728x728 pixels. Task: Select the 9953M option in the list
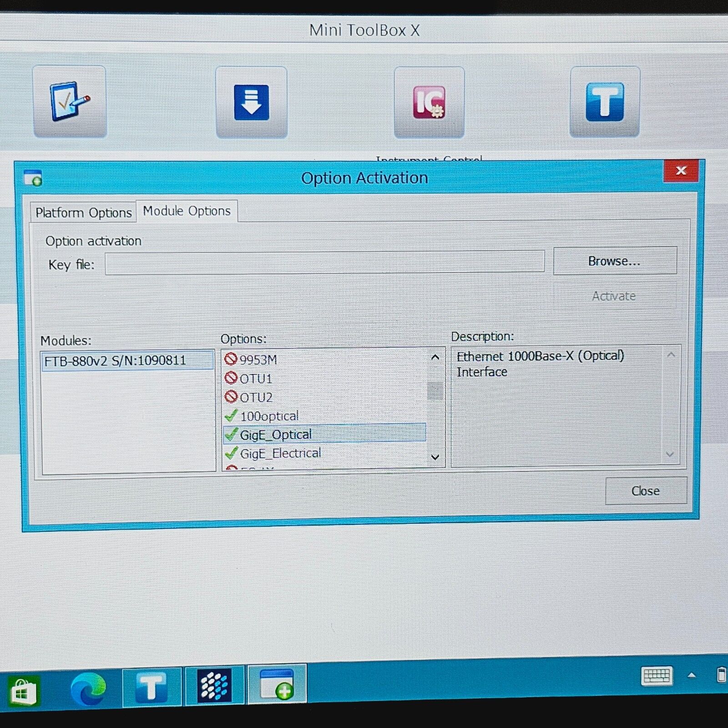[258, 360]
